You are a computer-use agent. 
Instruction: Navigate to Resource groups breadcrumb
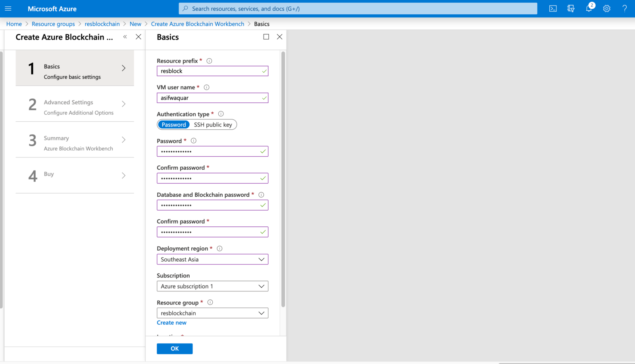pos(53,24)
